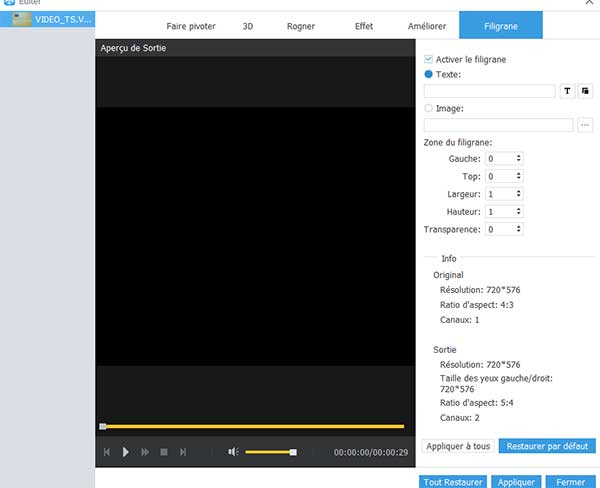600x488 pixels.
Task: Choose the 'Image' watermark radio option
Action: click(x=430, y=108)
